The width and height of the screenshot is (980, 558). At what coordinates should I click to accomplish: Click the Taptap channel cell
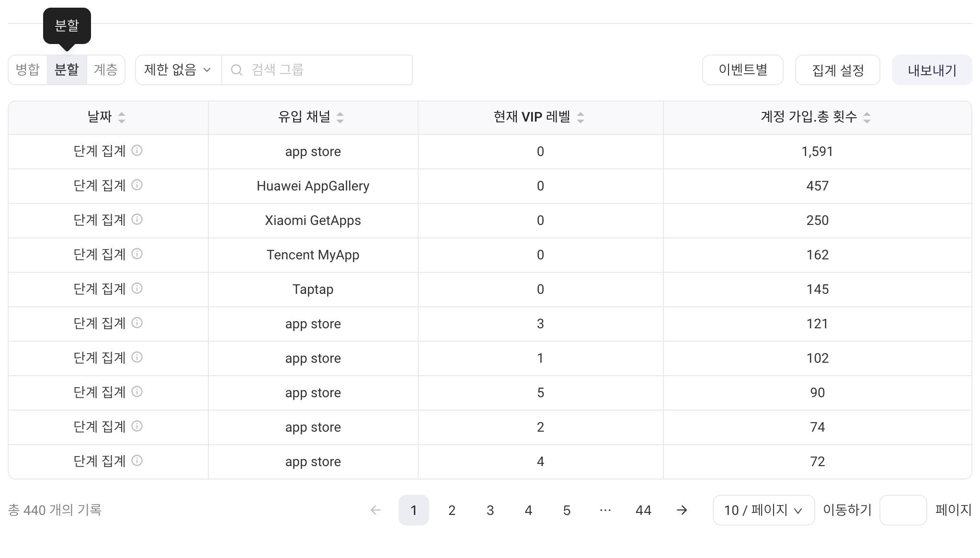click(313, 289)
